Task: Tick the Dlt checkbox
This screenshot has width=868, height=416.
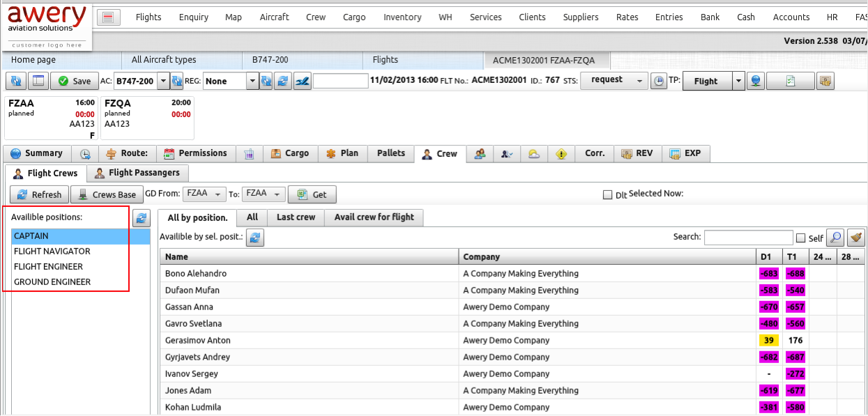Action: [607, 195]
